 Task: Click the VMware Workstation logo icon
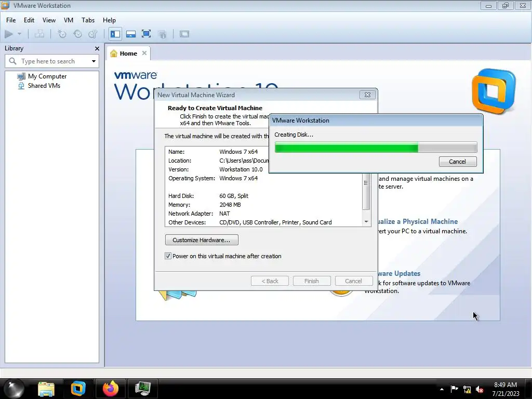[x=494, y=90]
